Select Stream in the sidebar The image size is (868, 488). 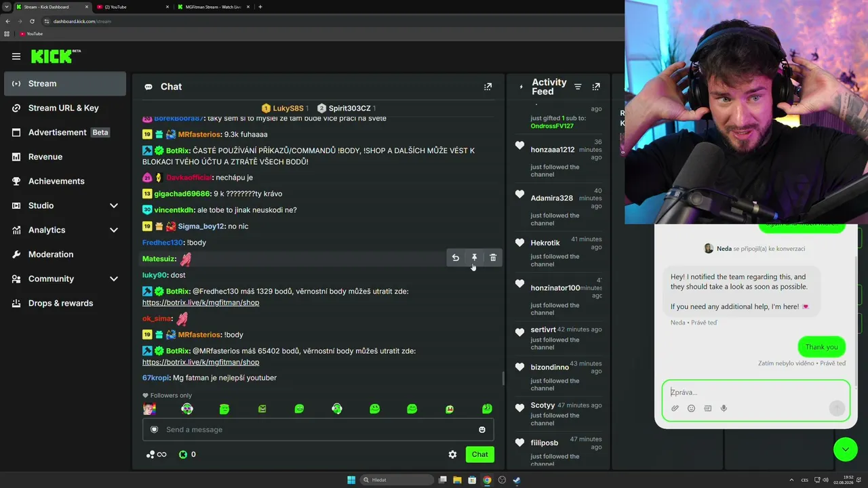pos(65,83)
